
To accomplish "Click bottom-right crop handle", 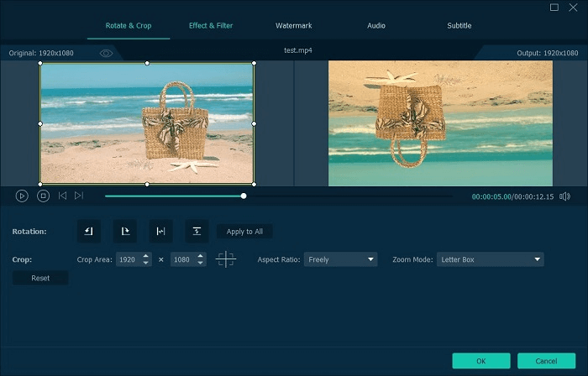I will point(254,184).
